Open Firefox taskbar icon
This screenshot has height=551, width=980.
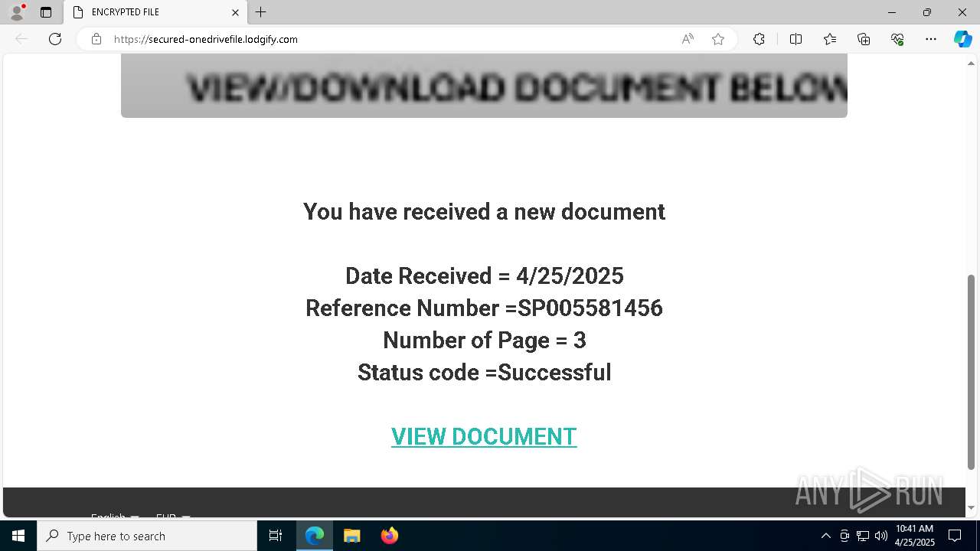389,536
